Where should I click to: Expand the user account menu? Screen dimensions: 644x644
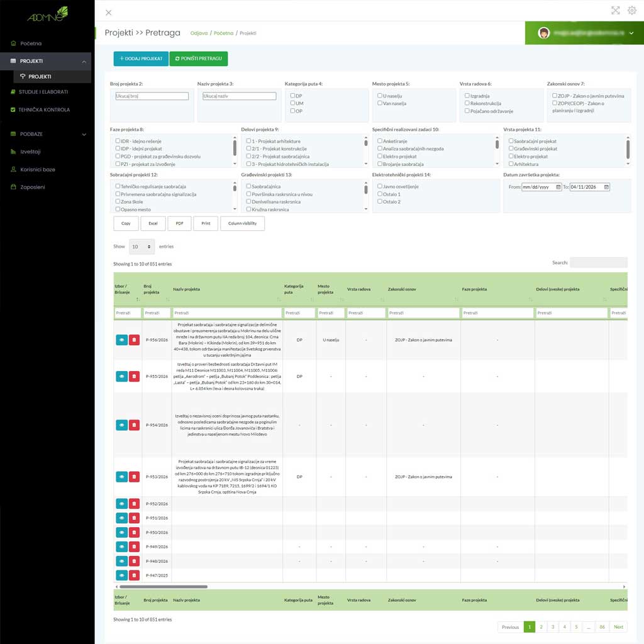[x=631, y=33]
